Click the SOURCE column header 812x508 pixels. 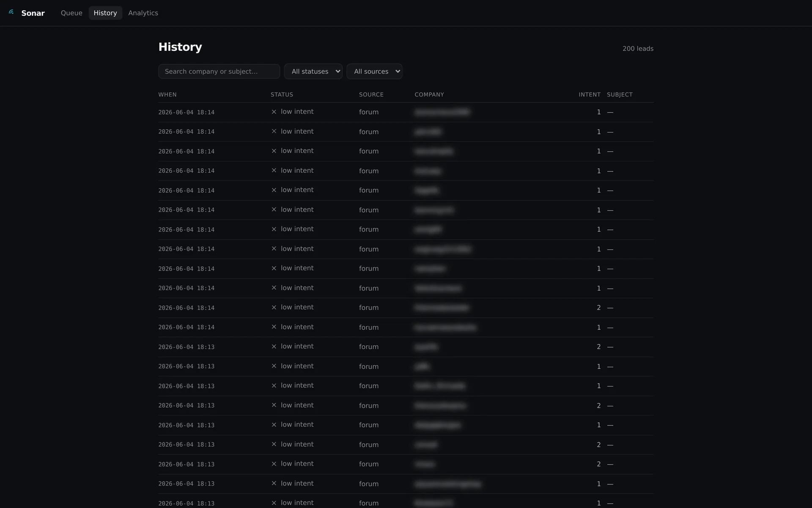(x=371, y=94)
